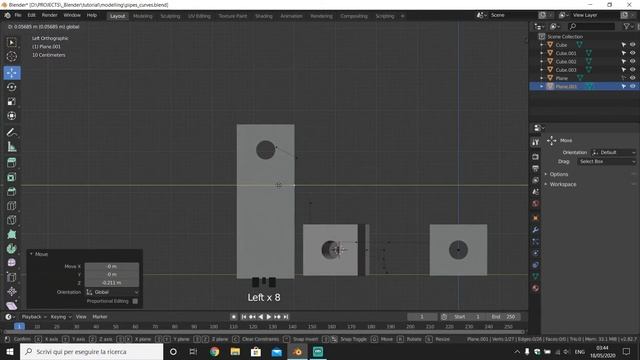This screenshot has width=640, height=360.
Task: Open the Object properties tab
Action: point(536,218)
